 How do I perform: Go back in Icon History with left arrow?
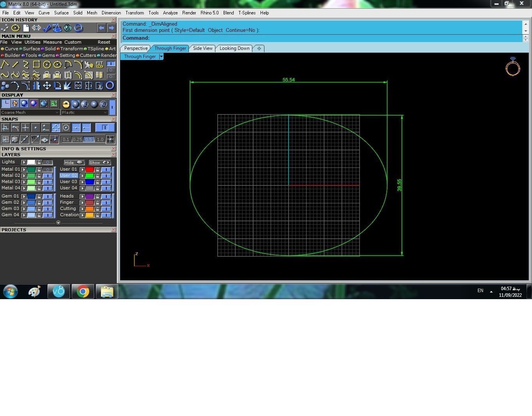click(x=101, y=28)
